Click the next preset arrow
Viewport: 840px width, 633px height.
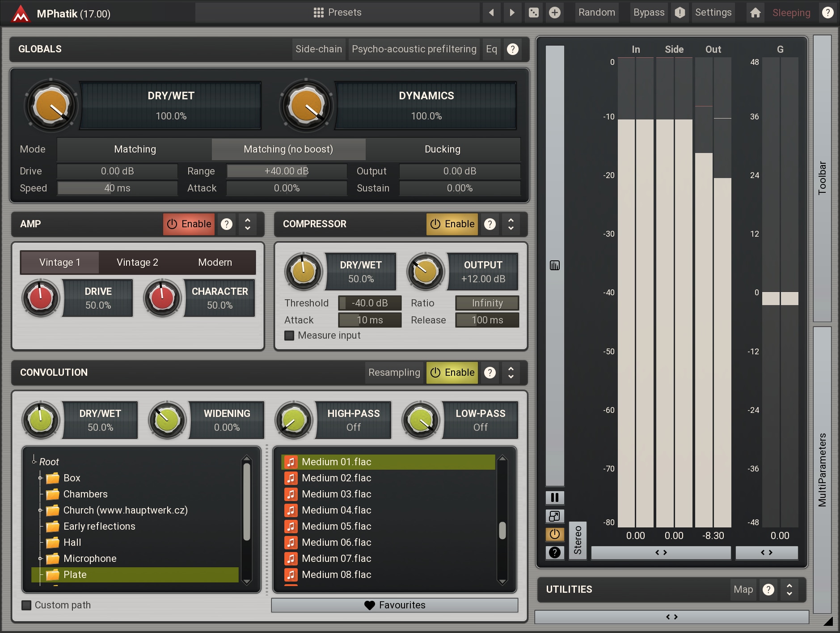tap(512, 13)
